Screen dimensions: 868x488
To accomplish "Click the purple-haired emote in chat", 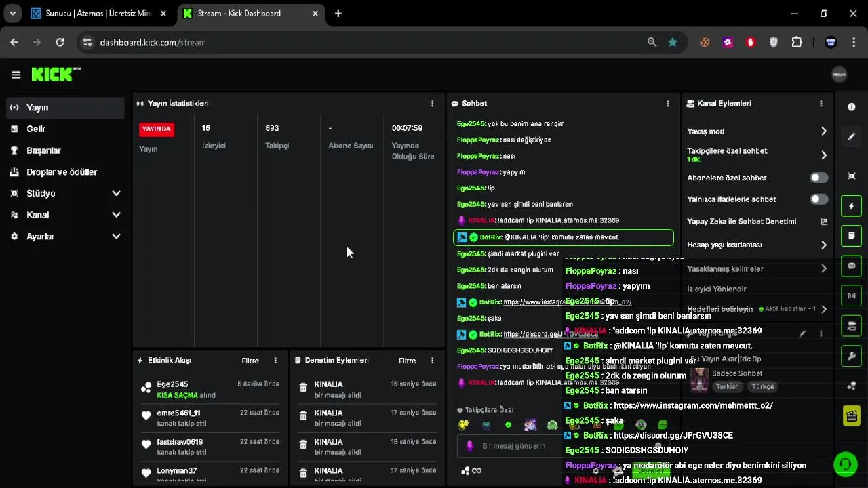I will coord(530,425).
